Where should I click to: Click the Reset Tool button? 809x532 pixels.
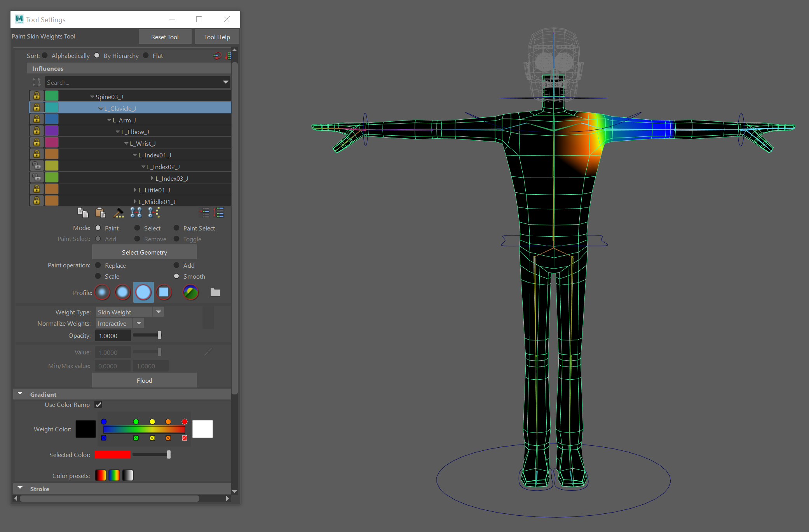point(165,37)
